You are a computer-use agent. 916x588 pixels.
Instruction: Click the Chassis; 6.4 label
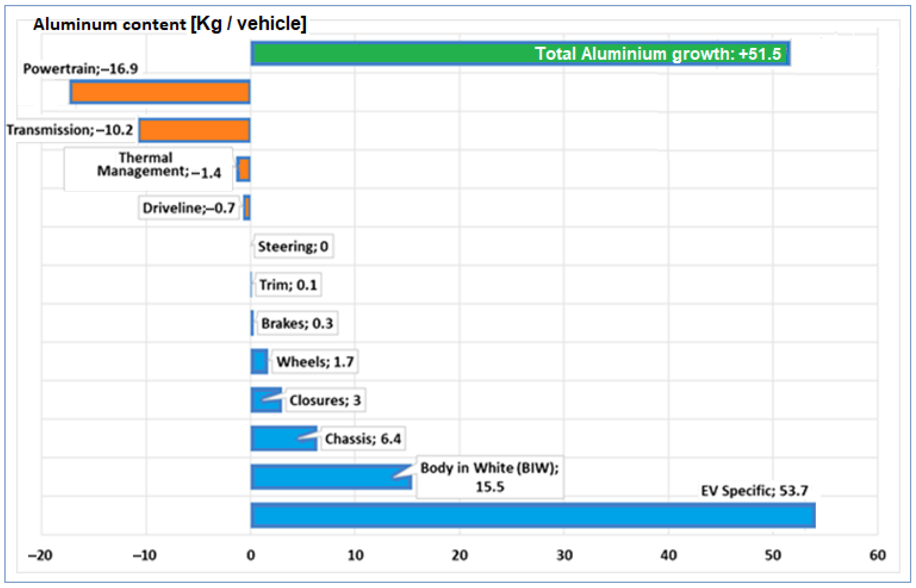click(x=363, y=439)
